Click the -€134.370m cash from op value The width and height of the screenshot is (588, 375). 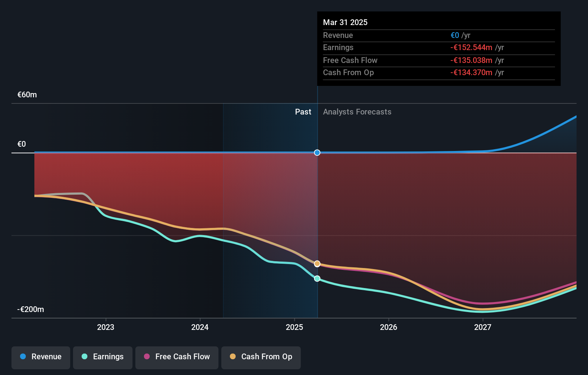[x=471, y=73]
